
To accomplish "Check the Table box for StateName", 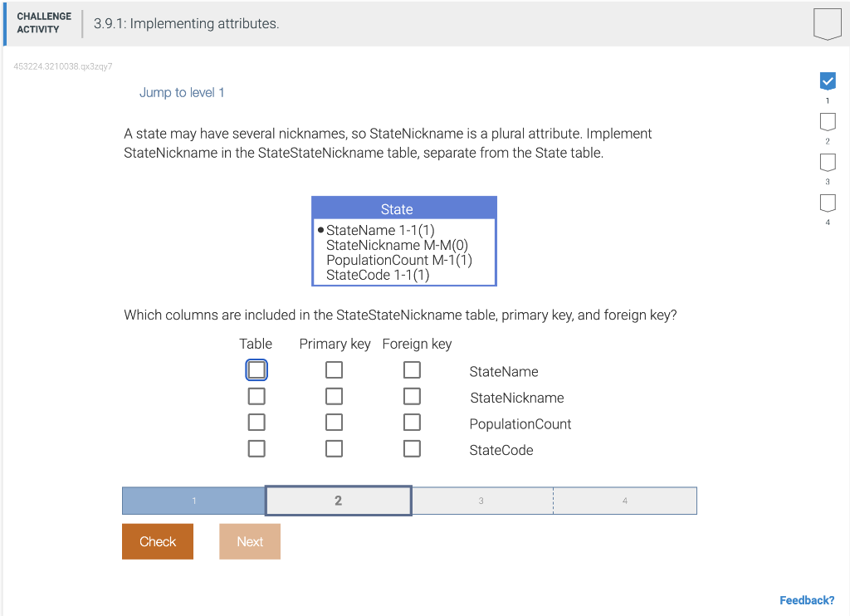I will click(x=256, y=369).
